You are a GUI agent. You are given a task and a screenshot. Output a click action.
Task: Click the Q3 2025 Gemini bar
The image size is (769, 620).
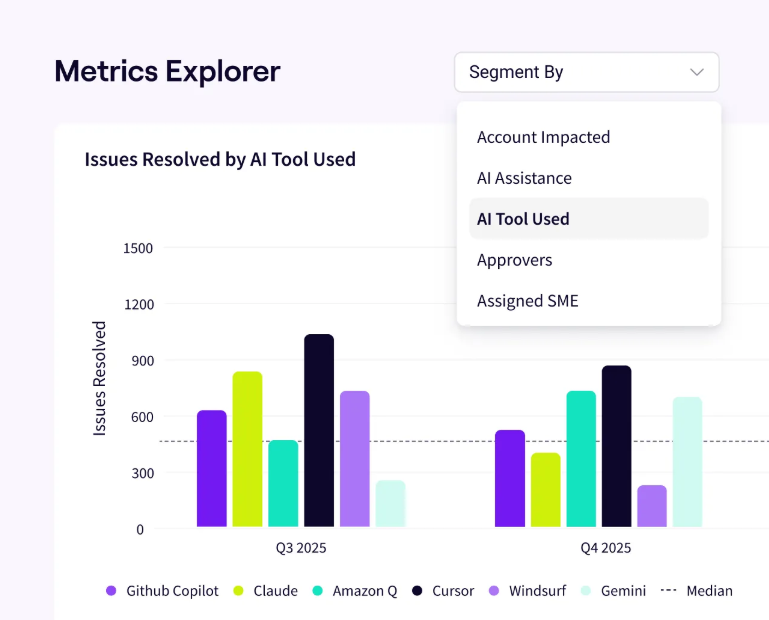coord(390,504)
